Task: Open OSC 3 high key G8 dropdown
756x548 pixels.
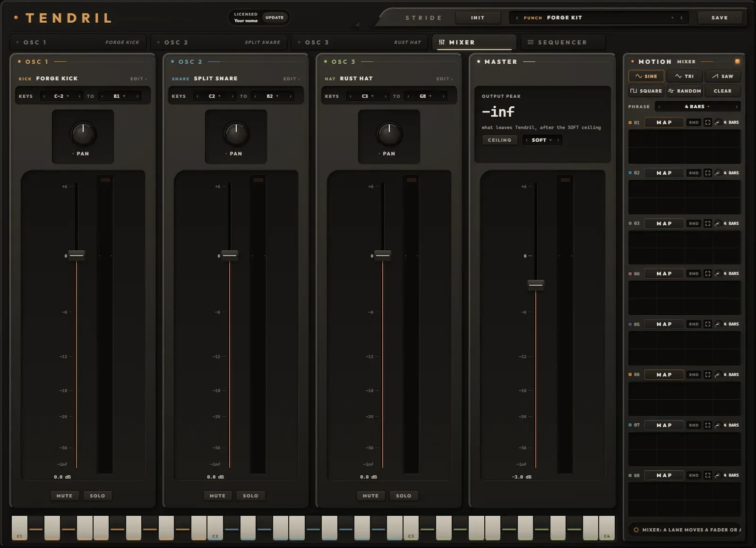Action: point(426,96)
